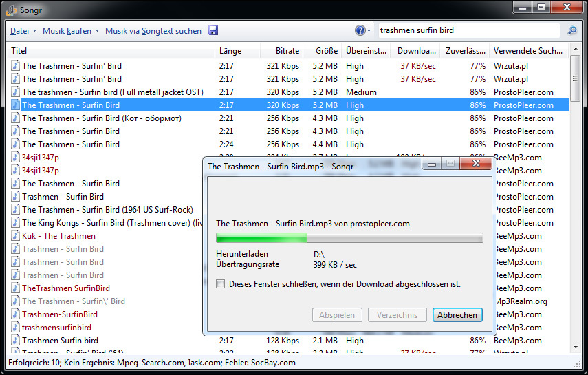This screenshot has height=375, width=588.
Task: Click the scrollbar up arrow
Action: pyautogui.click(x=575, y=49)
